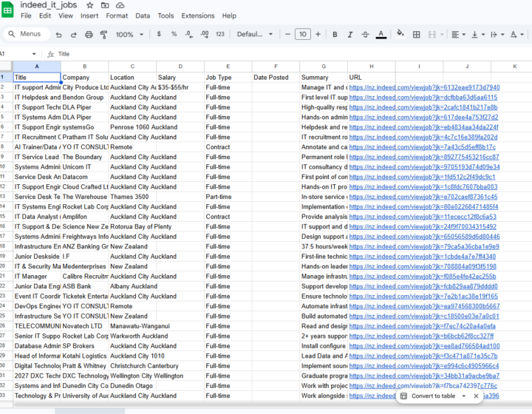Open the borders tool
The width and height of the screenshot is (532, 414).
[x=416, y=34]
